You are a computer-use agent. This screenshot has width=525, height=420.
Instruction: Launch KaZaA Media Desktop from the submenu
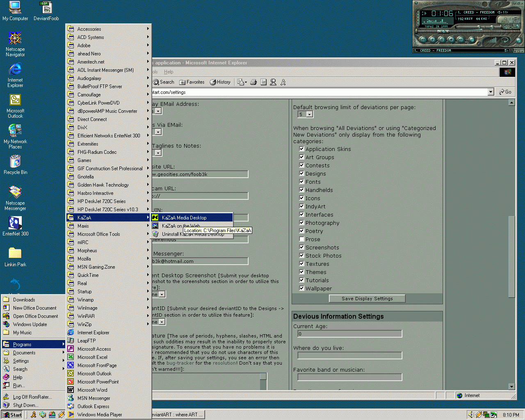(x=184, y=218)
